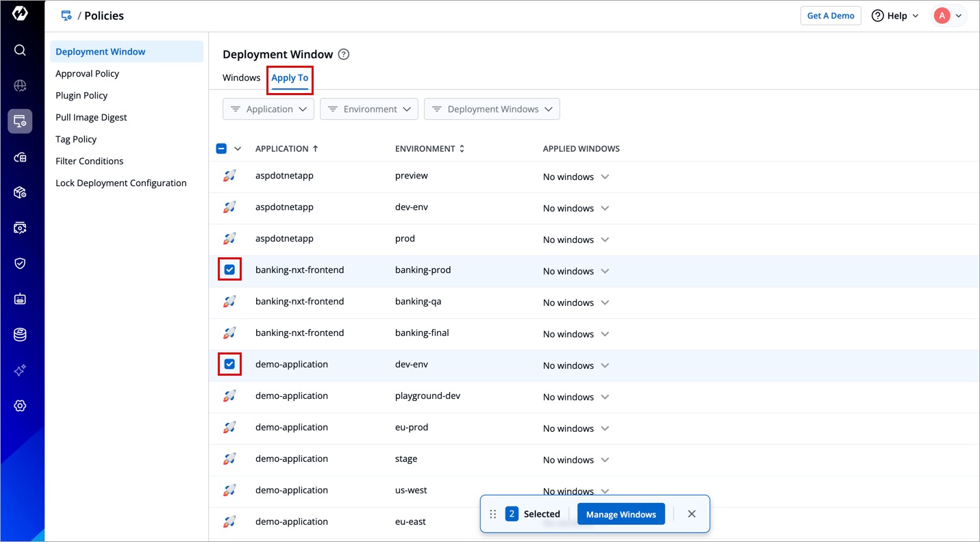Open the settings gear in sidebar
Viewport: 980px width, 542px height.
pos(20,406)
